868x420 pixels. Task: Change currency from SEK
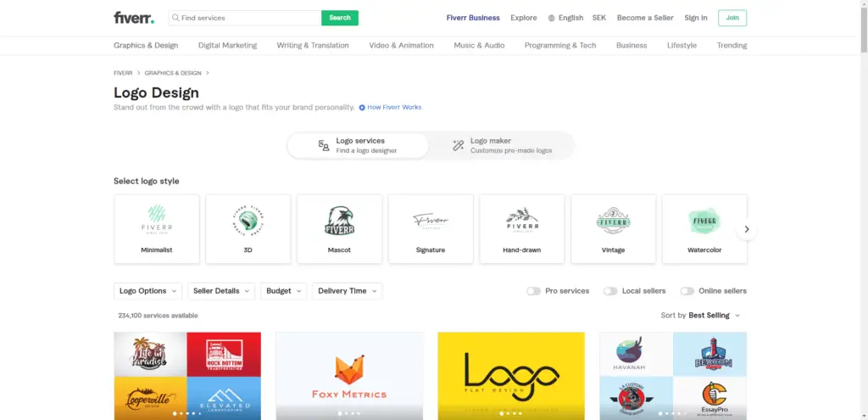(599, 18)
